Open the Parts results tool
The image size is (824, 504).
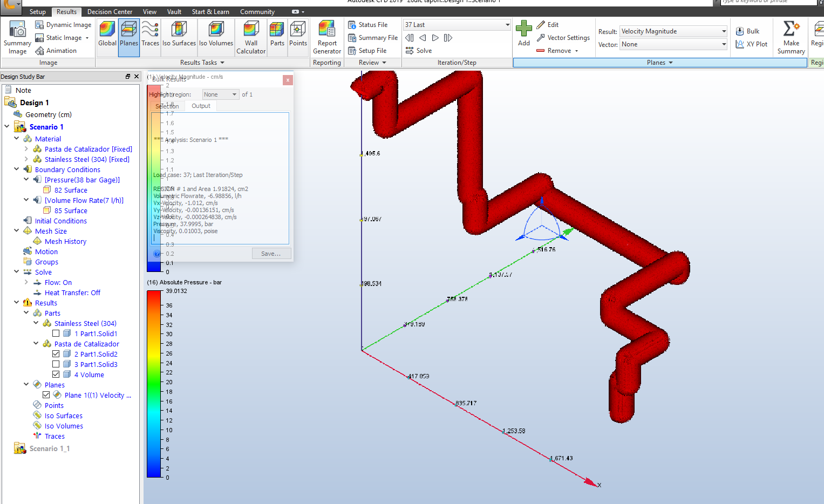[x=277, y=33]
